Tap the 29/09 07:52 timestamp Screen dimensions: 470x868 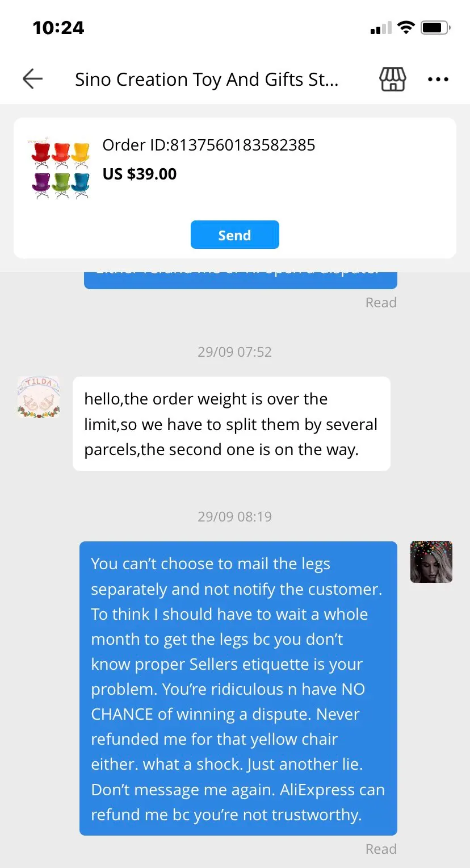[x=234, y=352]
